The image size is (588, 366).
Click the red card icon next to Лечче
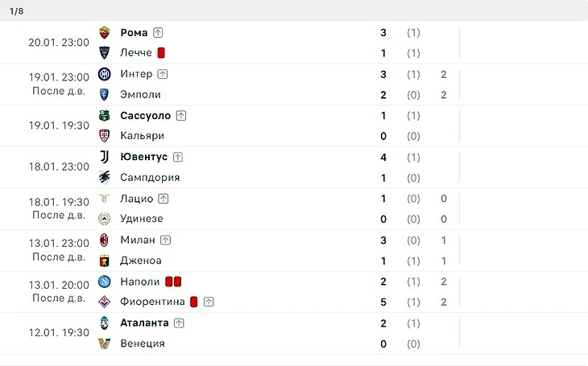click(x=161, y=53)
